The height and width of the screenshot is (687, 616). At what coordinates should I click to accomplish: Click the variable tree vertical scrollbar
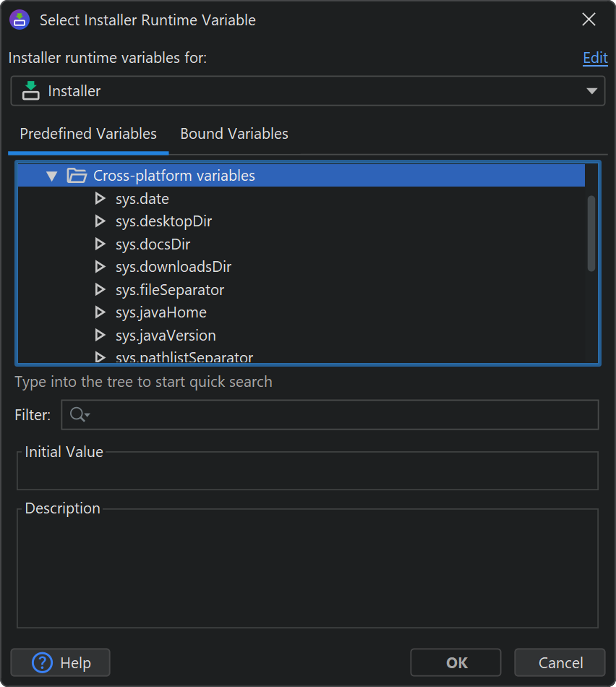591,233
